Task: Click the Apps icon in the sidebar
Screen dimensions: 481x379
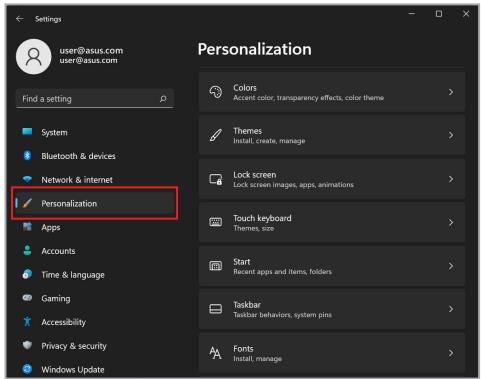Action: (27, 227)
